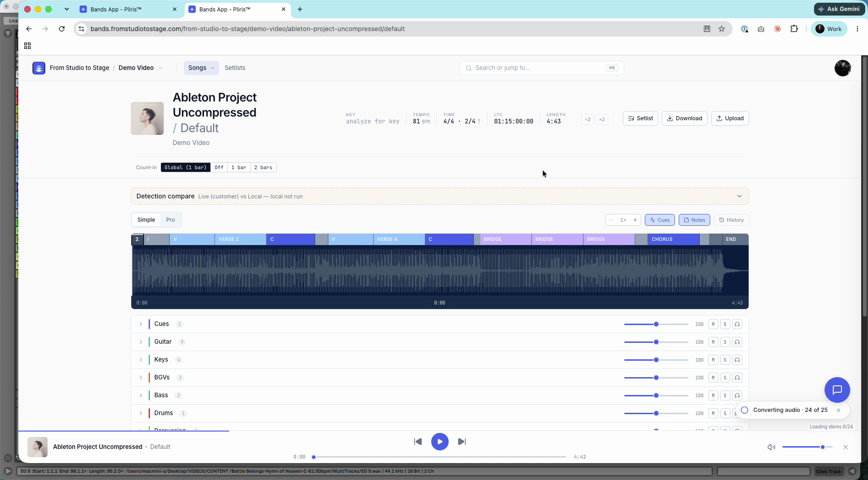Solo the Bass group

pyautogui.click(x=725, y=395)
